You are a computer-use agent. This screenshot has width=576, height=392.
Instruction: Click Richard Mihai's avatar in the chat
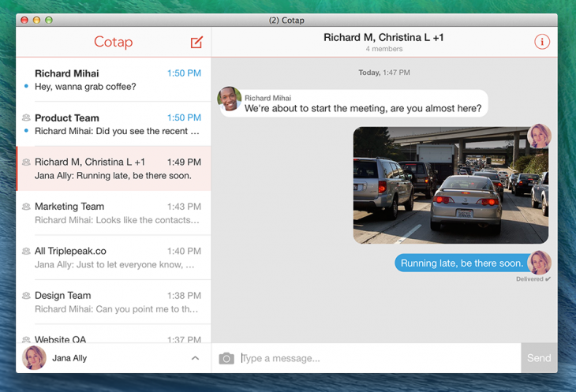pyautogui.click(x=230, y=99)
